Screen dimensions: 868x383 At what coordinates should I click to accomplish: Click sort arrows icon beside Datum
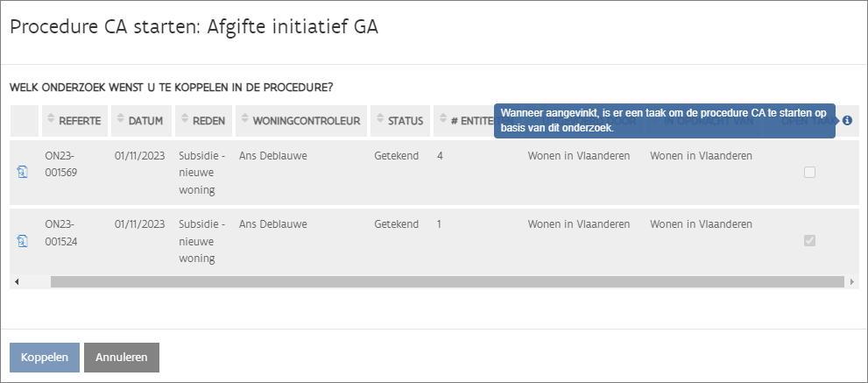pos(120,121)
